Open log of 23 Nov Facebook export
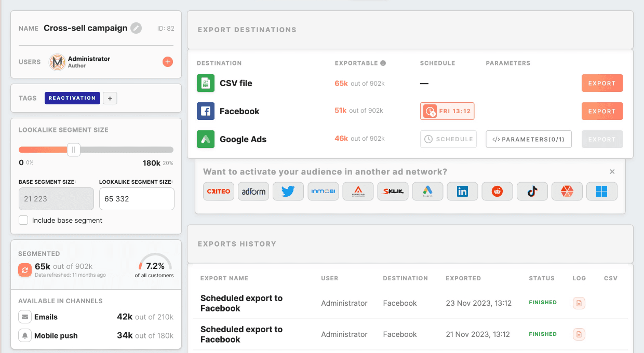 (x=579, y=303)
